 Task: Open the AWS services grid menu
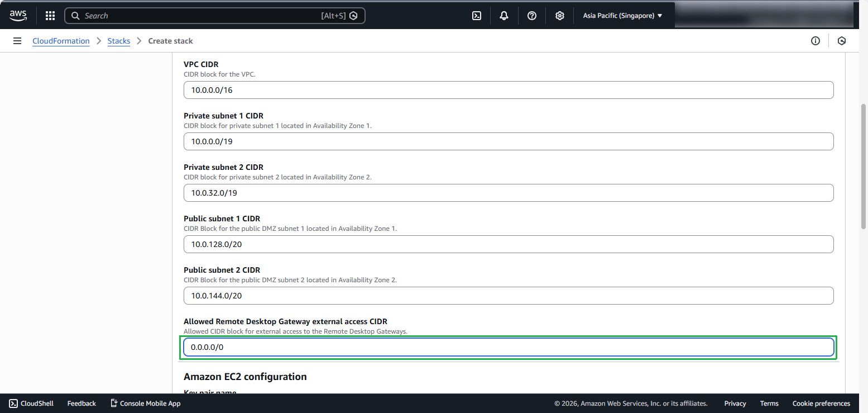click(50, 15)
